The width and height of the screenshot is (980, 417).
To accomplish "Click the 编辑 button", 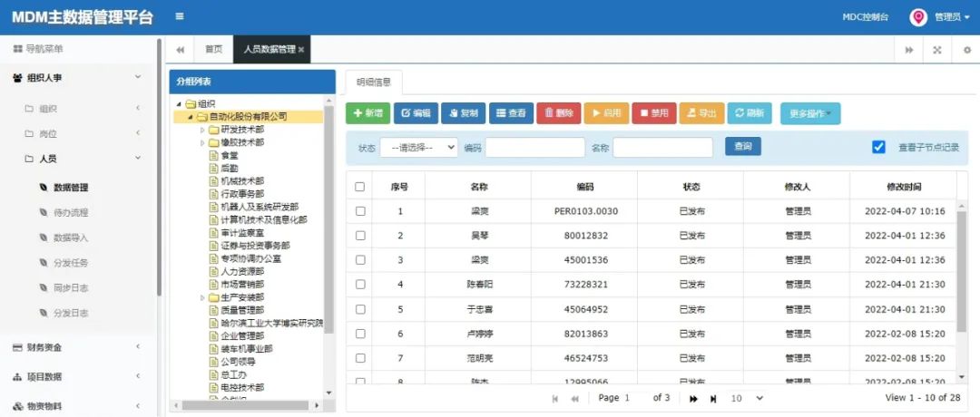I will [x=416, y=113].
